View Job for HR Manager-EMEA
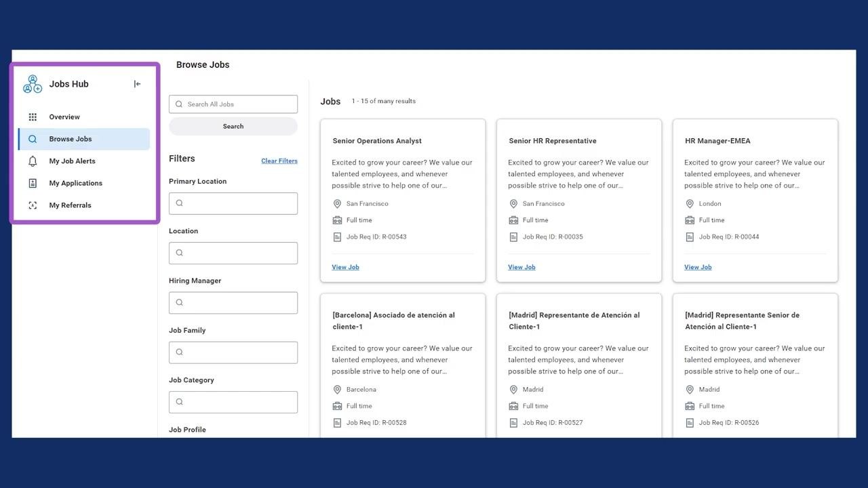 [x=698, y=267]
